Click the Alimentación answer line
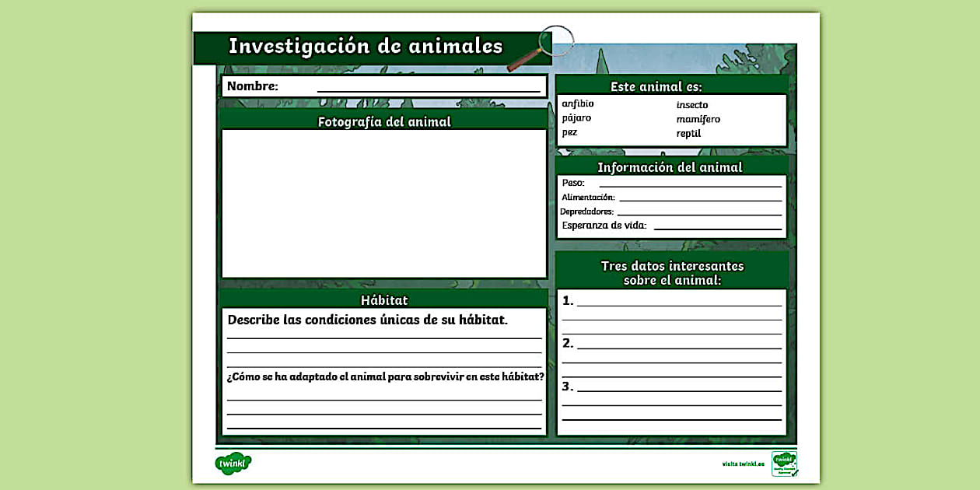 point(700,197)
